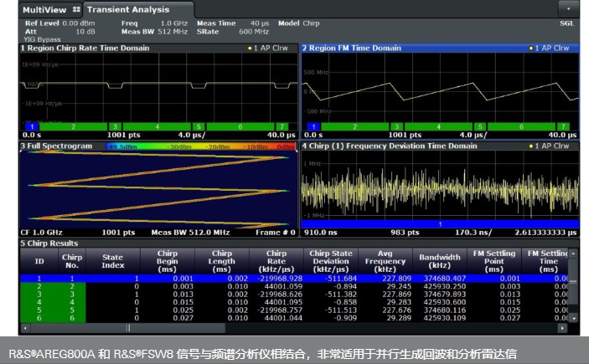Select result row with ID 4
This screenshot has width=589, height=364.
[x=294, y=302]
